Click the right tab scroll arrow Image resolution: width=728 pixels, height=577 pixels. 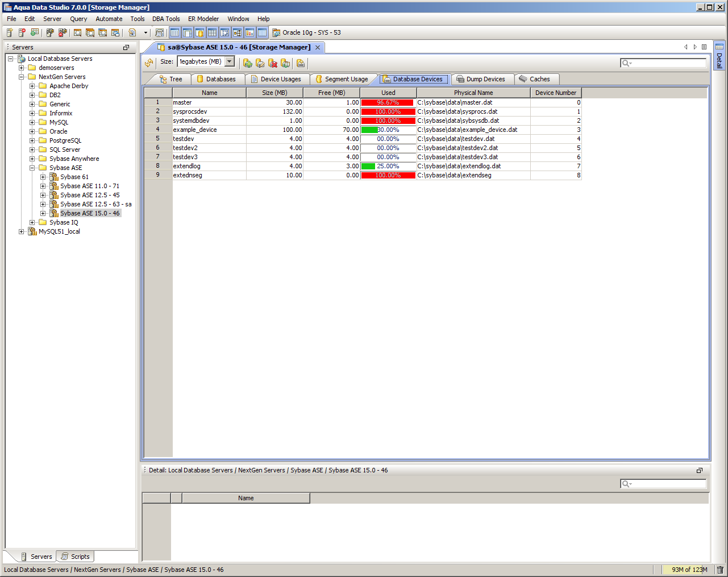[695, 47]
